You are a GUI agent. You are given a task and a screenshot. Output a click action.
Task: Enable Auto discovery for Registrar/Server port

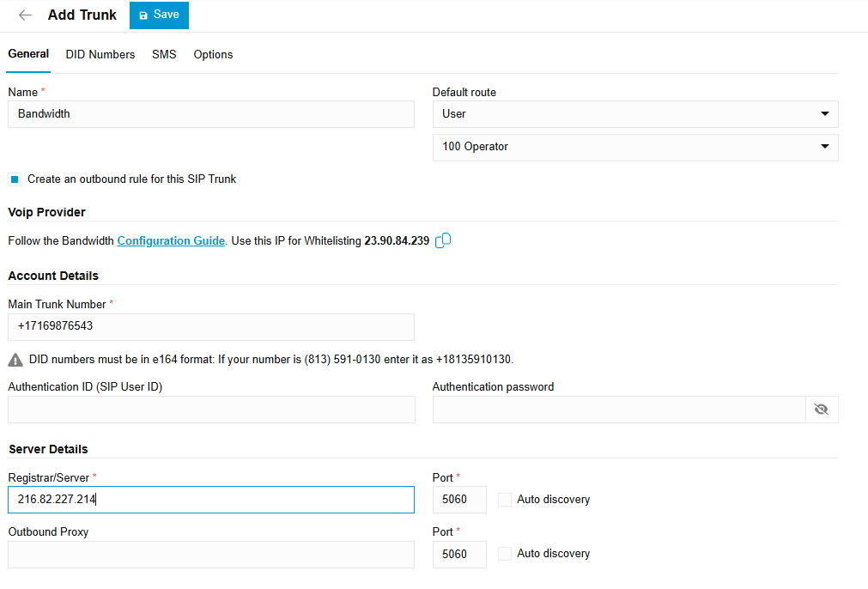(x=505, y=500)
